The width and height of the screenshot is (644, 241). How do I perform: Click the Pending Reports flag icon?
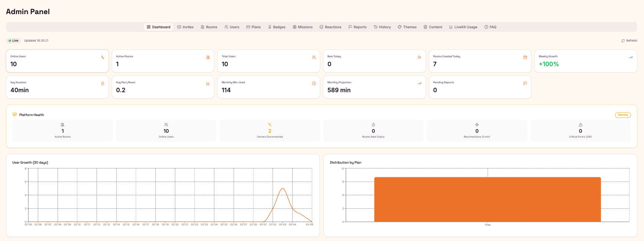click(525, 83)
